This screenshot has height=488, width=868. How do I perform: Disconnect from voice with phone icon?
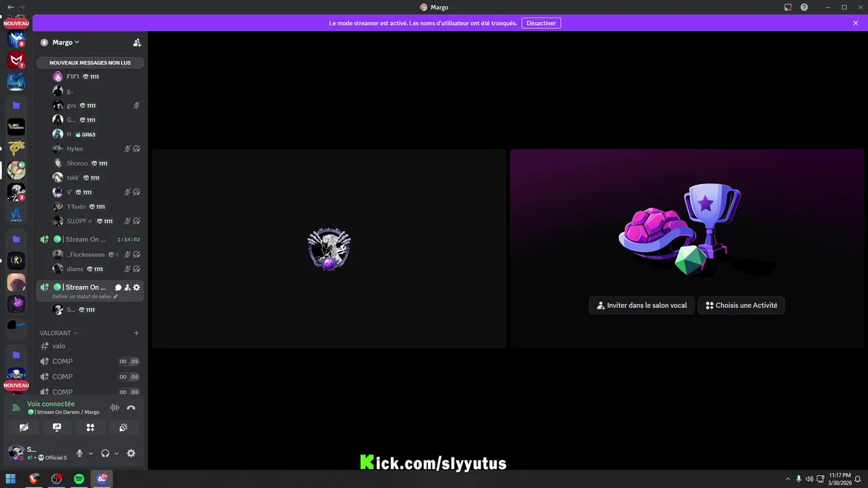(x=131, y=407)
